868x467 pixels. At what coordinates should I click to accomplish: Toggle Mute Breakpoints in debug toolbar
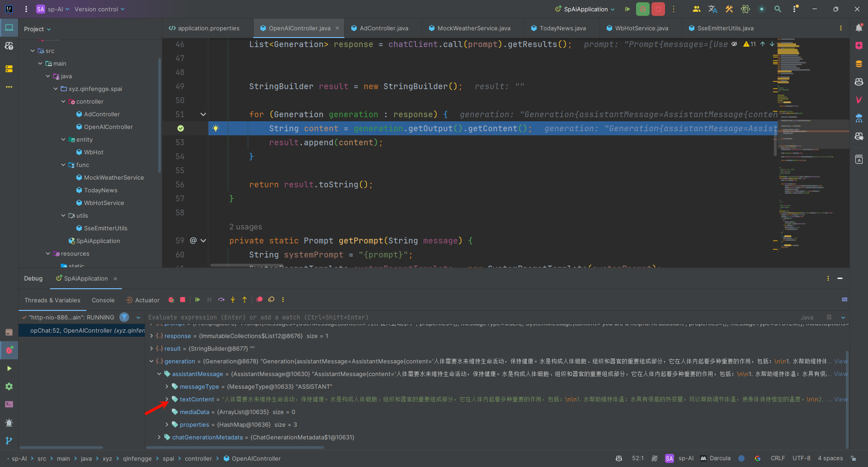point(271,300)
